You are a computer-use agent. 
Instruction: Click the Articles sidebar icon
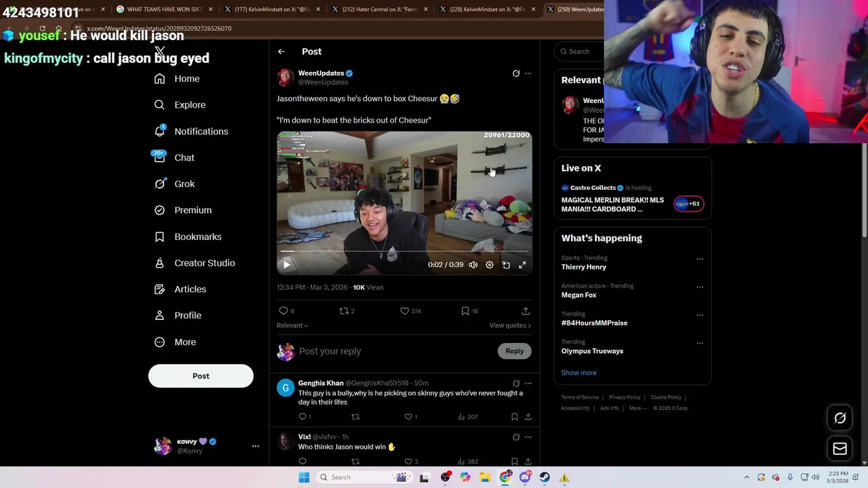[159, 289]
